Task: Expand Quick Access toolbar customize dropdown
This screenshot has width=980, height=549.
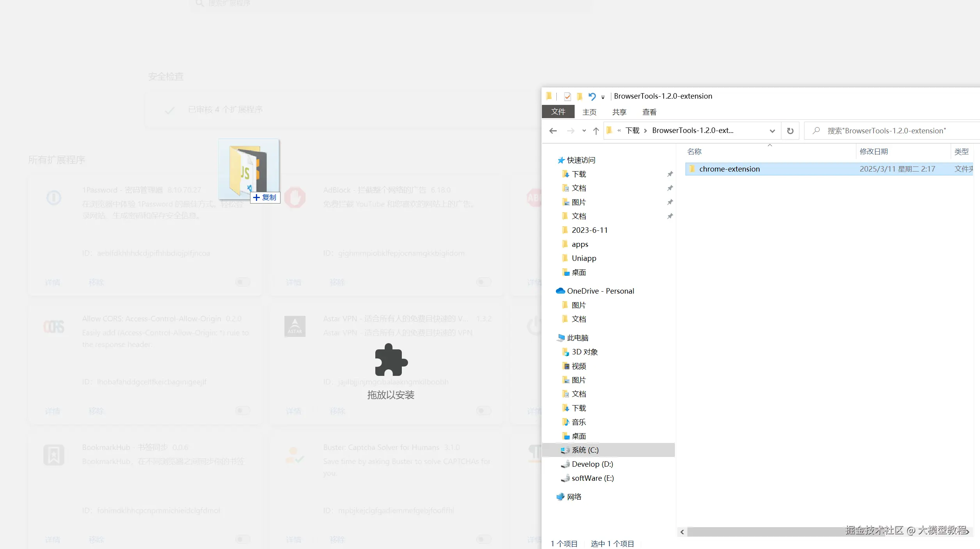Action: (x=603, y=97)
